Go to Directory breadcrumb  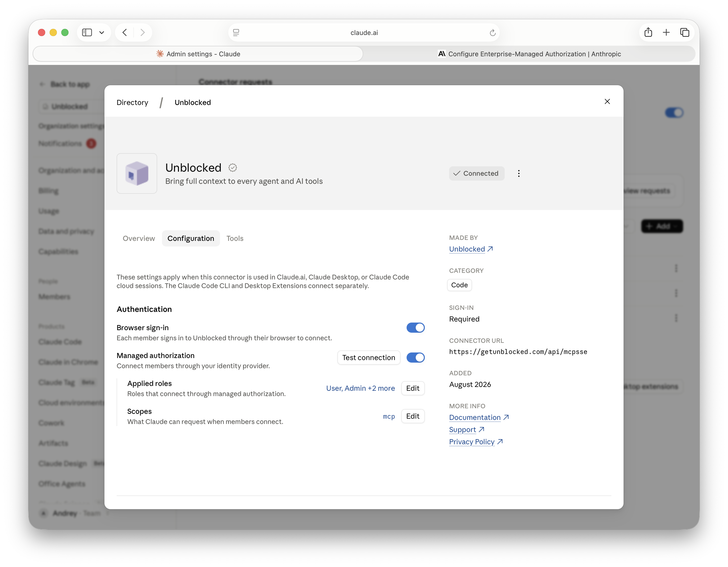pyautogui.click(x=132, y=102)
